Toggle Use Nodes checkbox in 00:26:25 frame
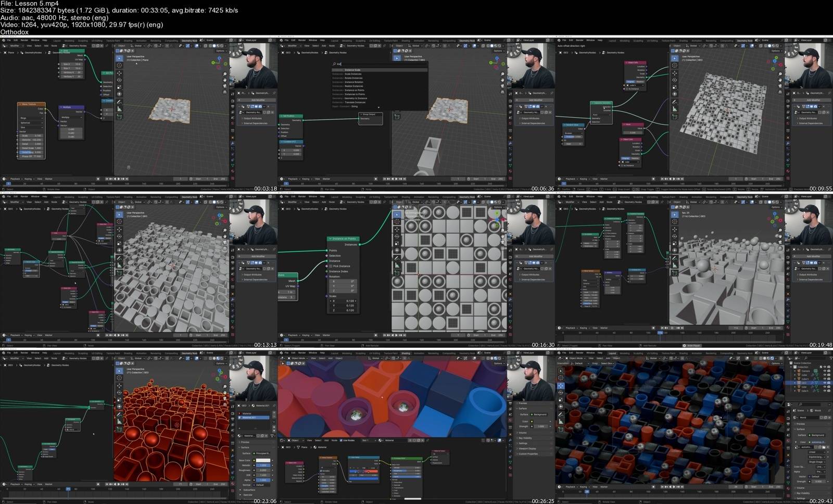This screenshot has width=833, height=504. pyautogui.click(x=341, y=440)
